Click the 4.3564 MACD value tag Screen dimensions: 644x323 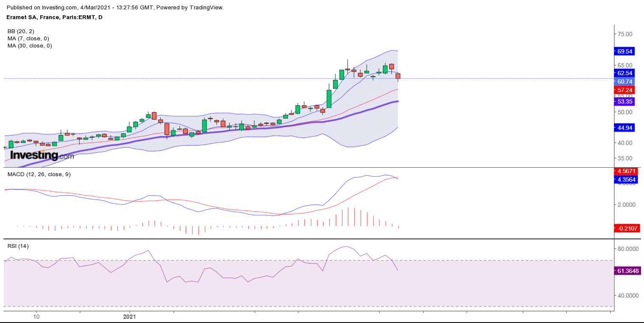(x=625, y=180)
